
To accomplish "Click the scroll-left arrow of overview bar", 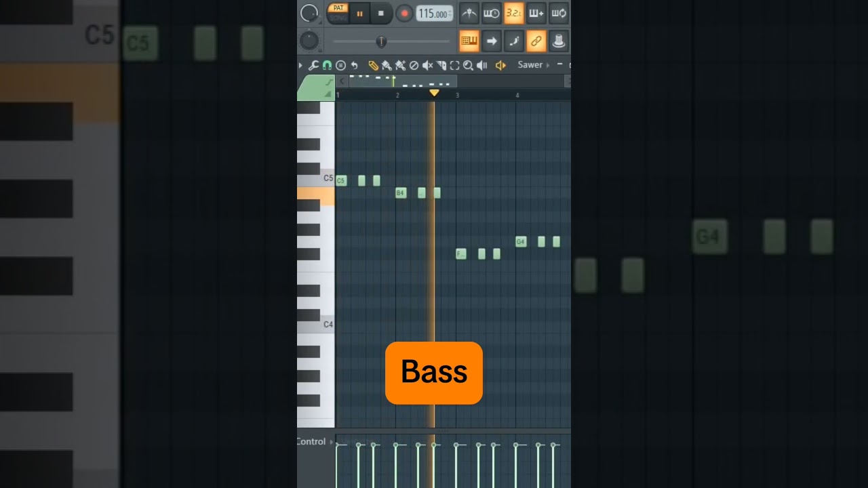I will [342, 81].
